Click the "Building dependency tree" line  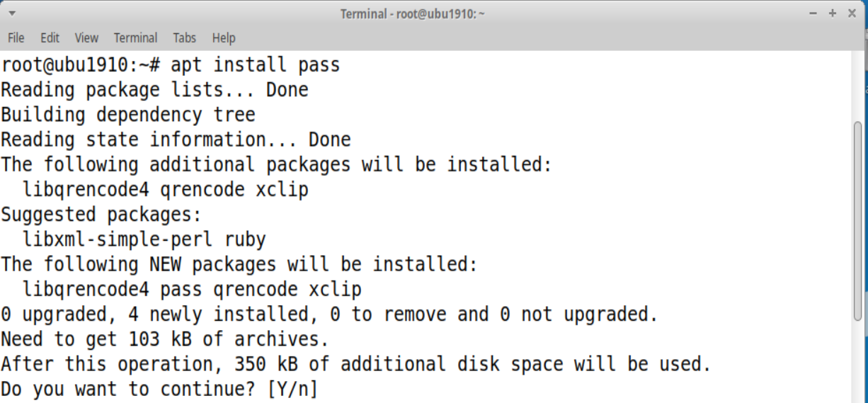pos(127,115)
